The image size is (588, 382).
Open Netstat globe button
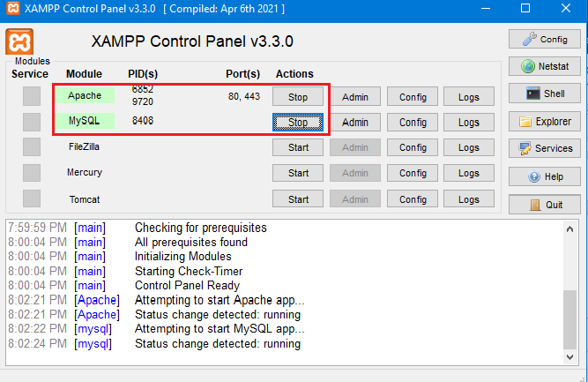coord(544,66)
